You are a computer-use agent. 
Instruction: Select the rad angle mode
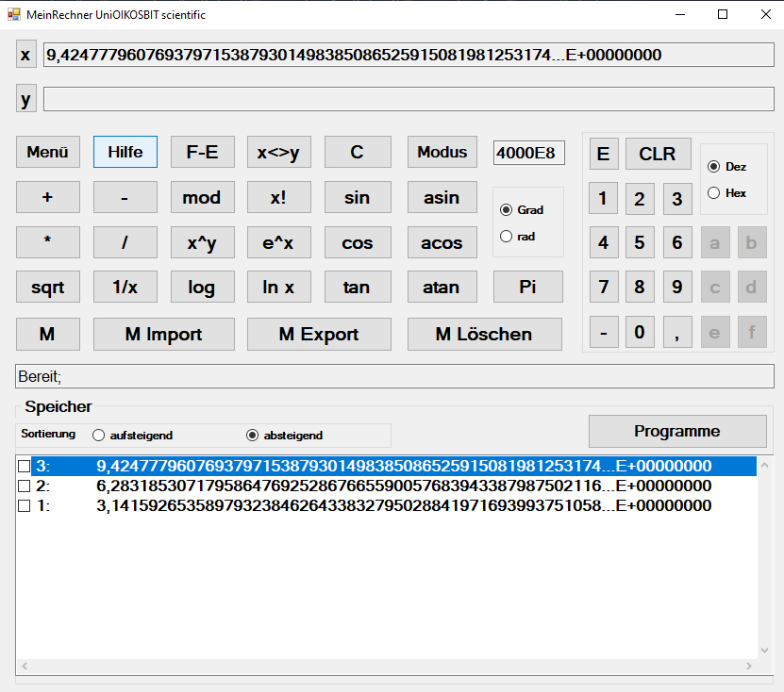tap(506, 237)
